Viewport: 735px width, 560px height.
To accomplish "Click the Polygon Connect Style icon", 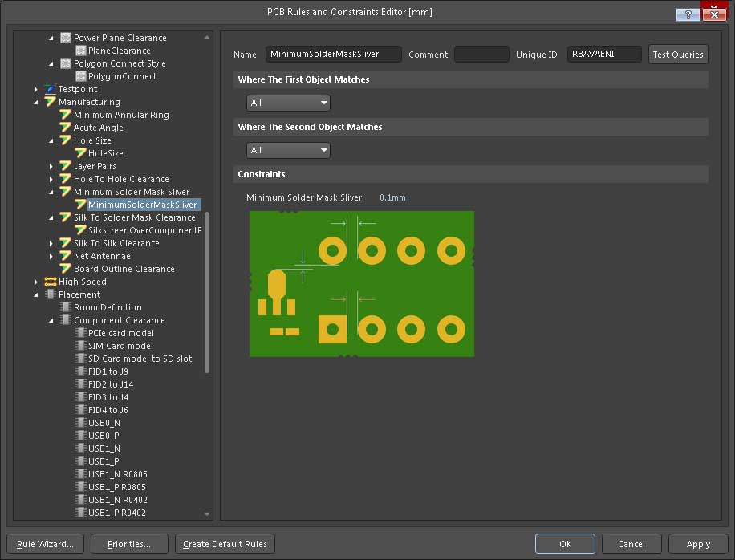I will (x=66, y=63).
